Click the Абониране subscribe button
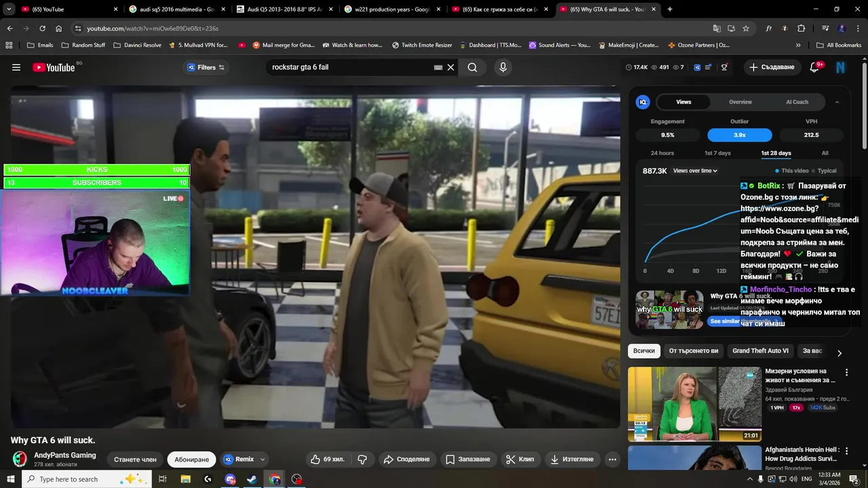This screenshot has height=488, width=868. (191, 459)
